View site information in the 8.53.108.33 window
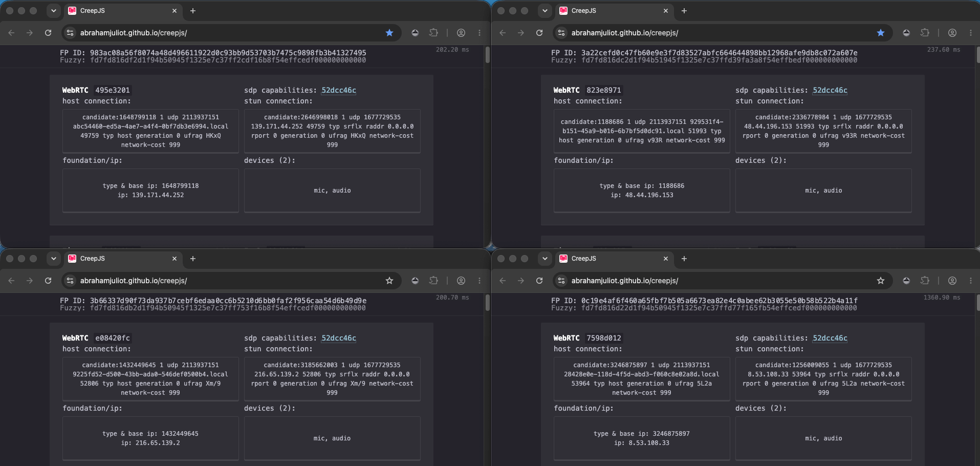Image resolution: width=980 pixels, height=466 pixels. tap(562, 281)
